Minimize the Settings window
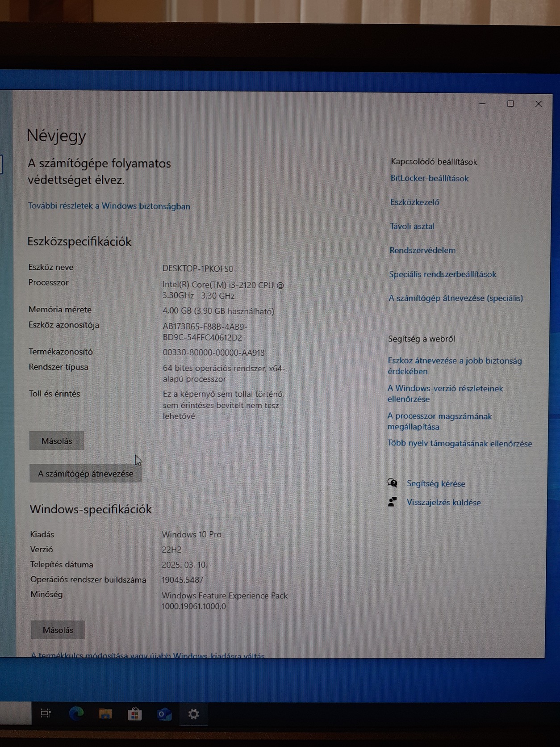 482,104
